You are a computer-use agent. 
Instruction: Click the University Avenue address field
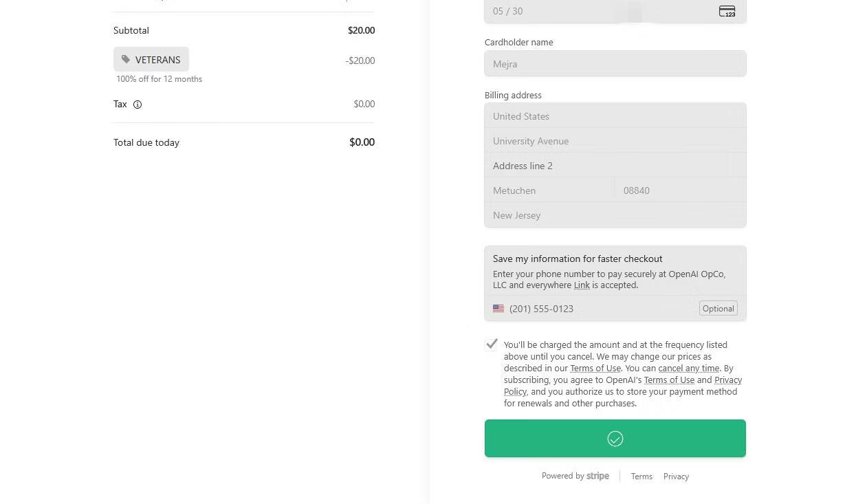(615, 141)
